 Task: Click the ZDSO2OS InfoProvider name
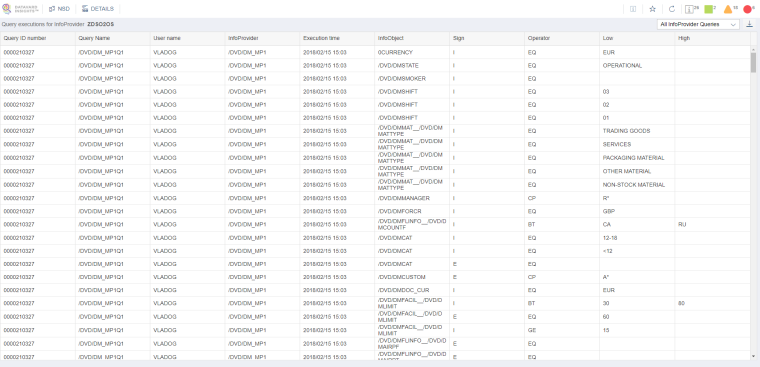pyautogui.click(x=100, y=24)
